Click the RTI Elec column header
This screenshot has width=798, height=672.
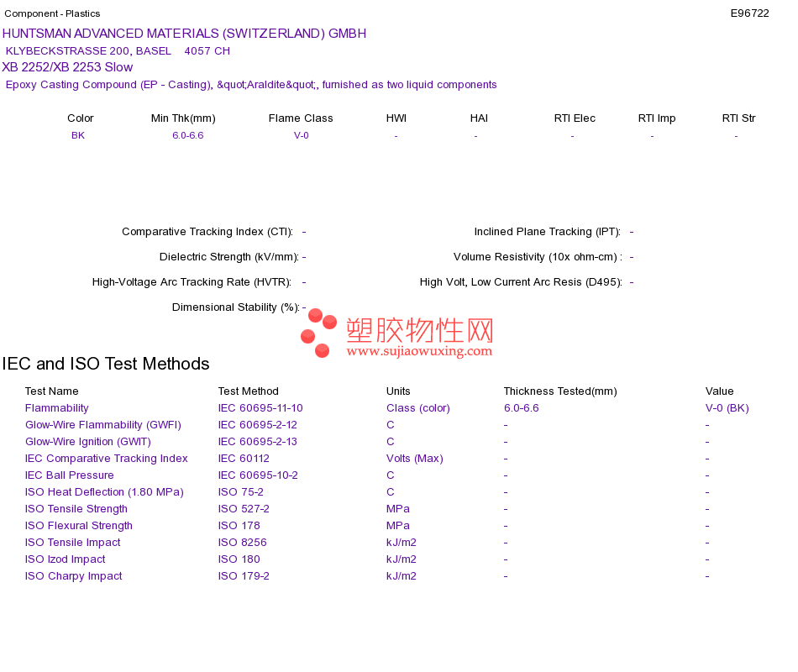coord(575,118)
